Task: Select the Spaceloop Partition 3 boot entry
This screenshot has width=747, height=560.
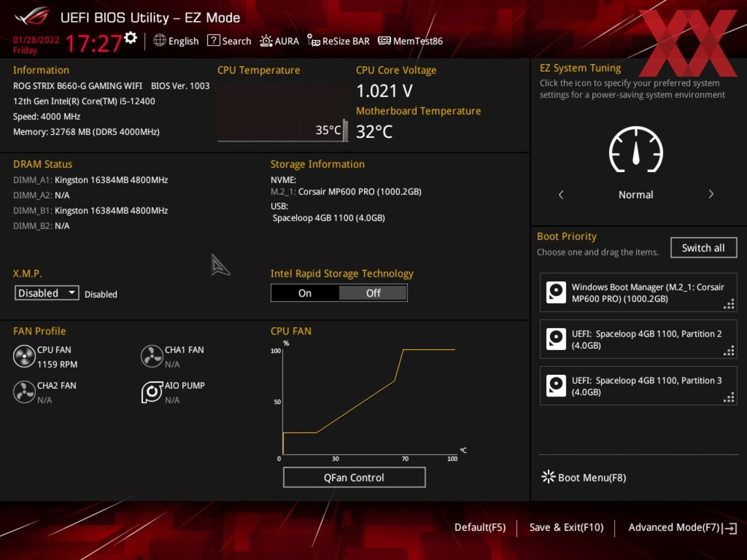Action: (638, 386)
